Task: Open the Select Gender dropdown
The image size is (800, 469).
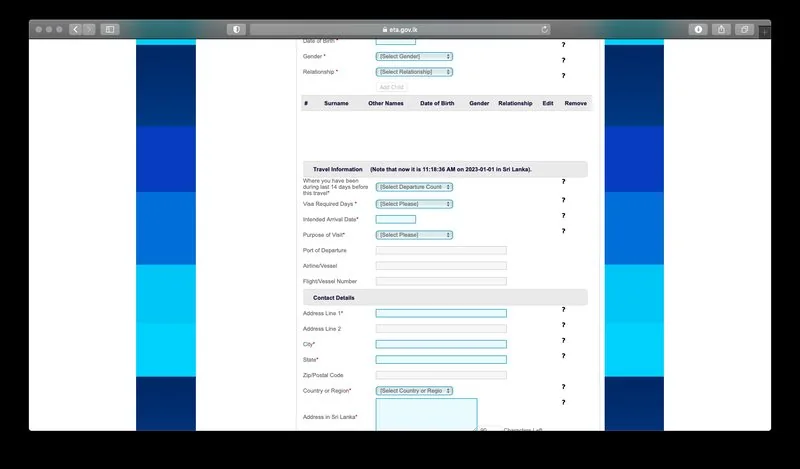Action: click(x=414, y=57)
